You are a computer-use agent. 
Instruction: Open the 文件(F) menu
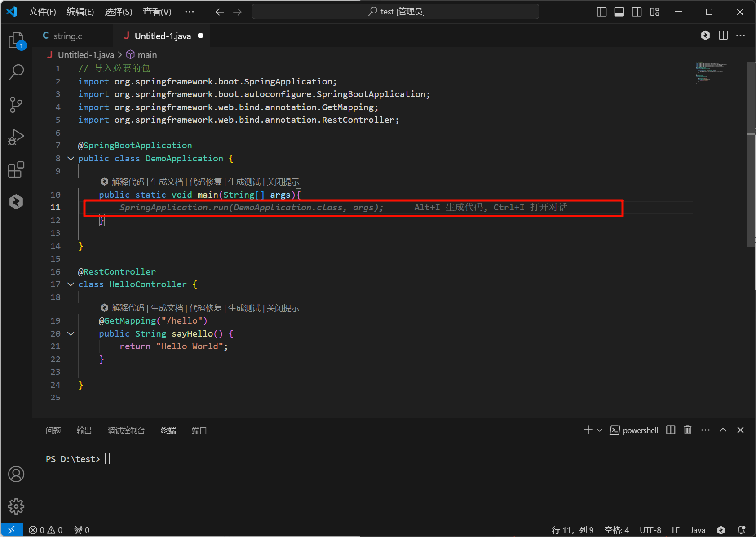pos(42,12)
